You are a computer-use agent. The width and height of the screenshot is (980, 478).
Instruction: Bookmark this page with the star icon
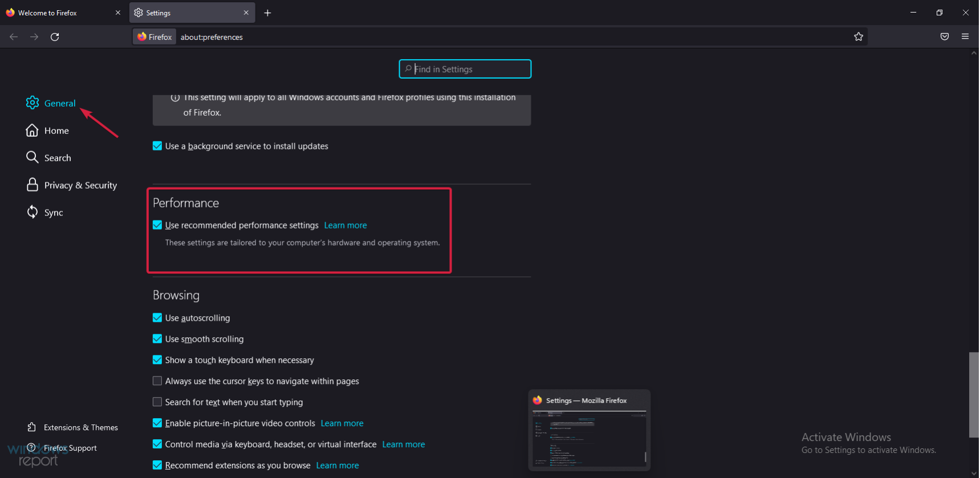(x=859, y=37)
